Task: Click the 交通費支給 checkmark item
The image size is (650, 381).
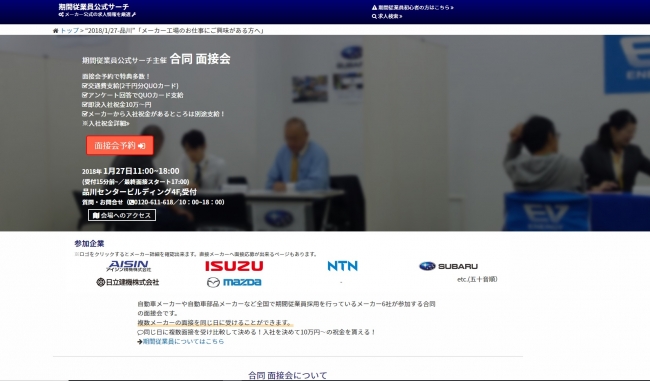Action: pyautogui.click(x=130, y=86)
